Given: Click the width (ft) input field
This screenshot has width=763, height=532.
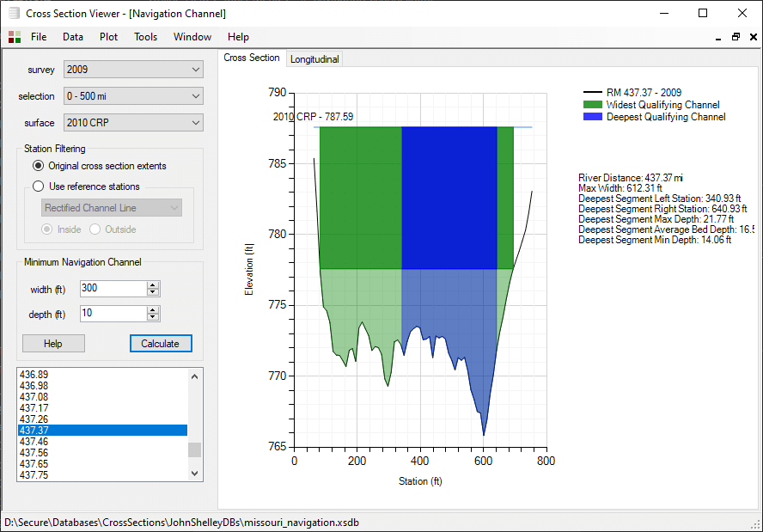Looking at the screenshot, I should tap(113, 289).
